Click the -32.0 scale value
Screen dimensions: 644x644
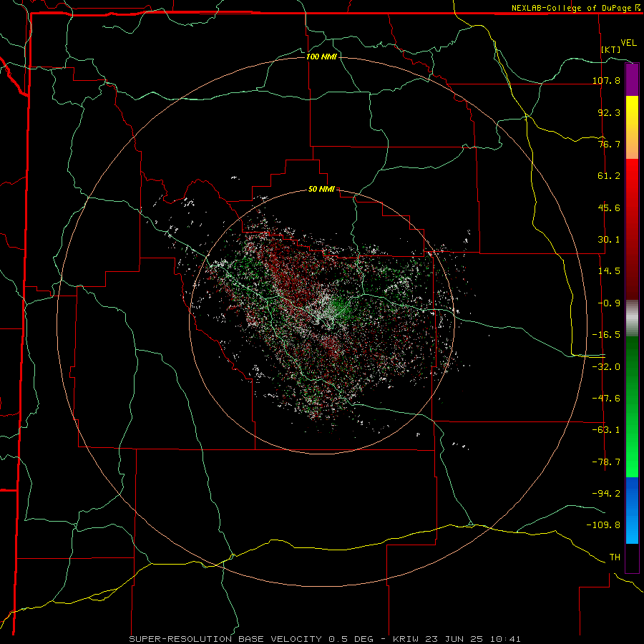[606, 366]
